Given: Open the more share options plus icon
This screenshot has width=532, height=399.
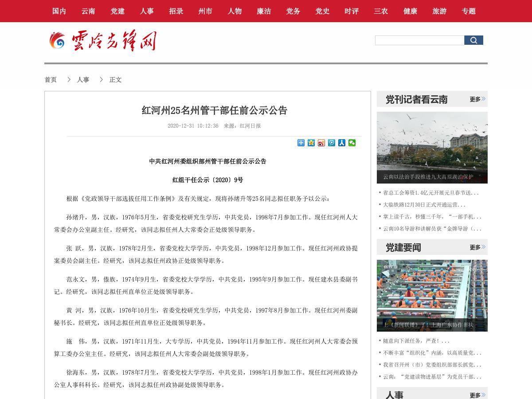Looking at the screenshot, I should tap(301, 143).
